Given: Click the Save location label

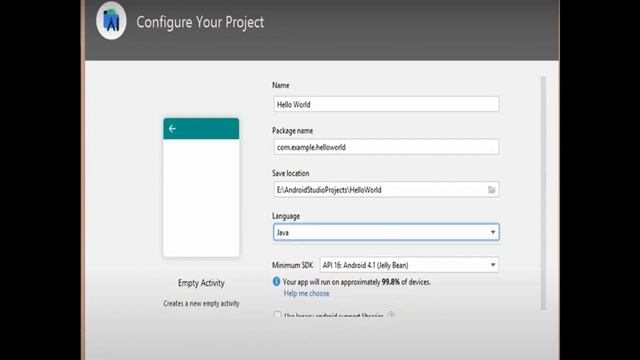Looking at the screenshot, I should [x=291, y=173].
